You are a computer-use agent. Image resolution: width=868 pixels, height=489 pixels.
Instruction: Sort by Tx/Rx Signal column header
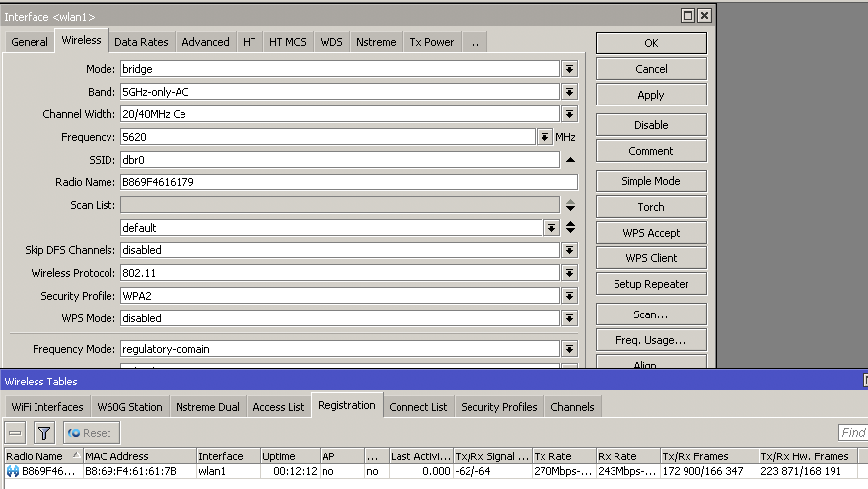coord(493,456)
